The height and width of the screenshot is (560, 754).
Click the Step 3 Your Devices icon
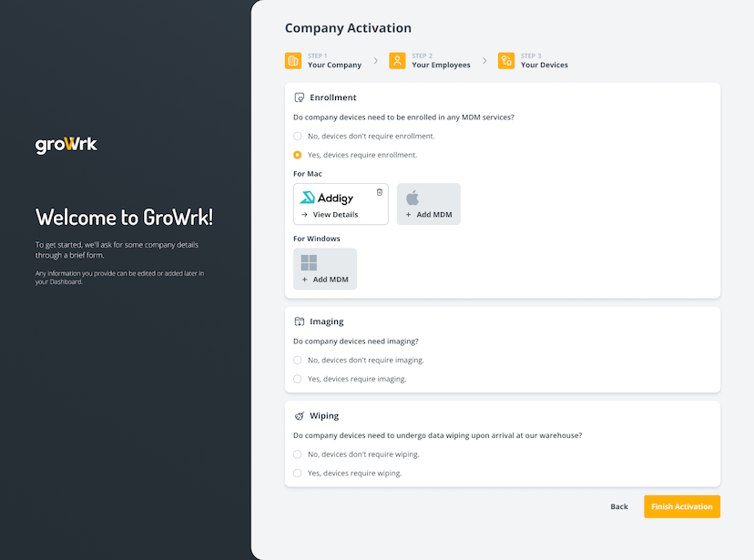point(505,60)
